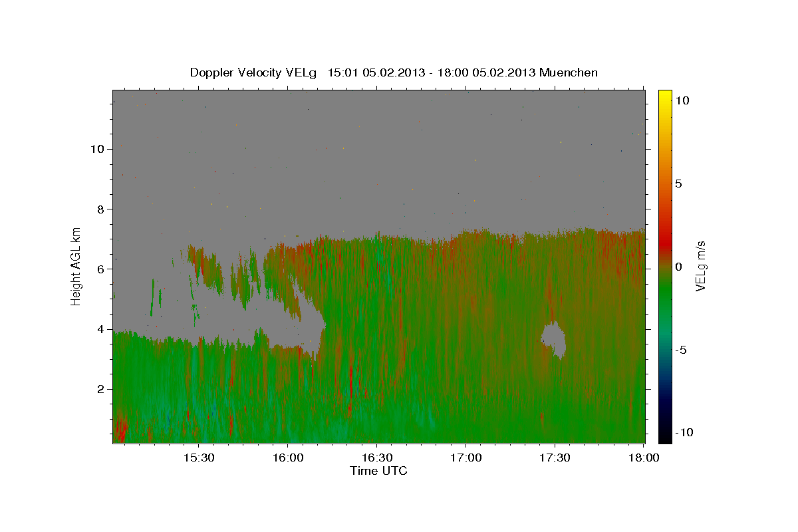Click the 'Height AGL km' axis label

pyautogui.click(x=76, y=266)
